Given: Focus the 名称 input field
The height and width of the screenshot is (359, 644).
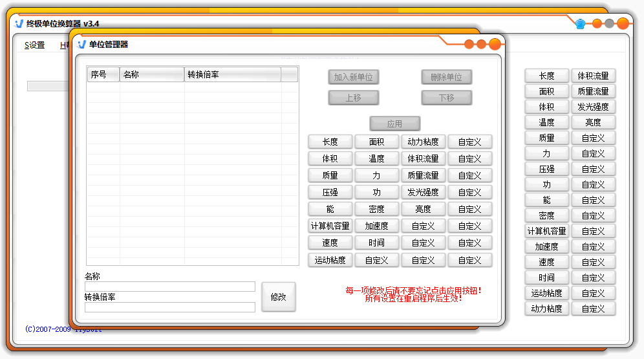Looking at the screenshot, I should point(170,287).
